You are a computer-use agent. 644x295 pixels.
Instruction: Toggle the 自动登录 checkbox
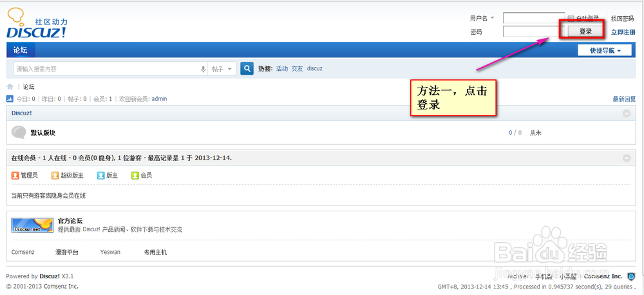pos(571,19)
